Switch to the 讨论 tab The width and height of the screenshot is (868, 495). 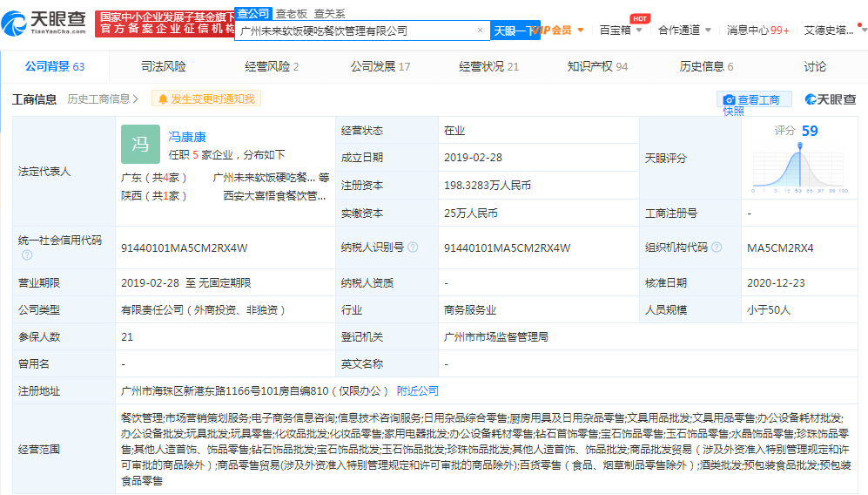(x=814, y=66)
